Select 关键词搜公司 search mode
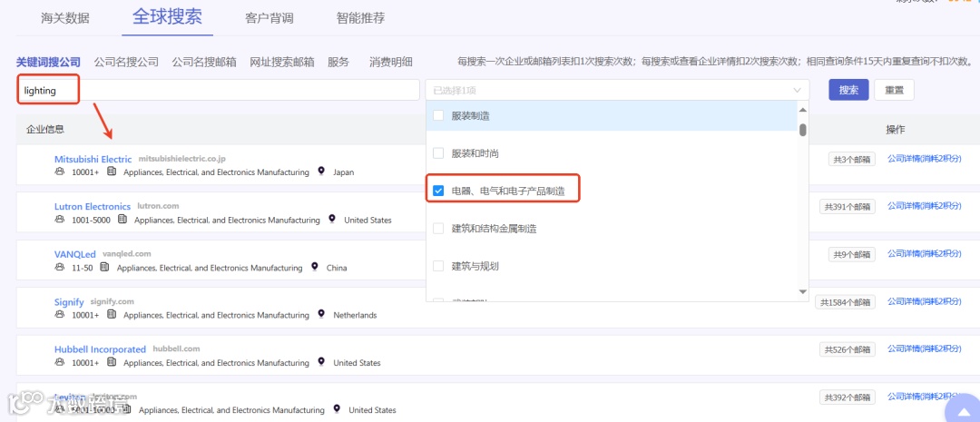Screen dimensions: 980x422 pos(49,62)
